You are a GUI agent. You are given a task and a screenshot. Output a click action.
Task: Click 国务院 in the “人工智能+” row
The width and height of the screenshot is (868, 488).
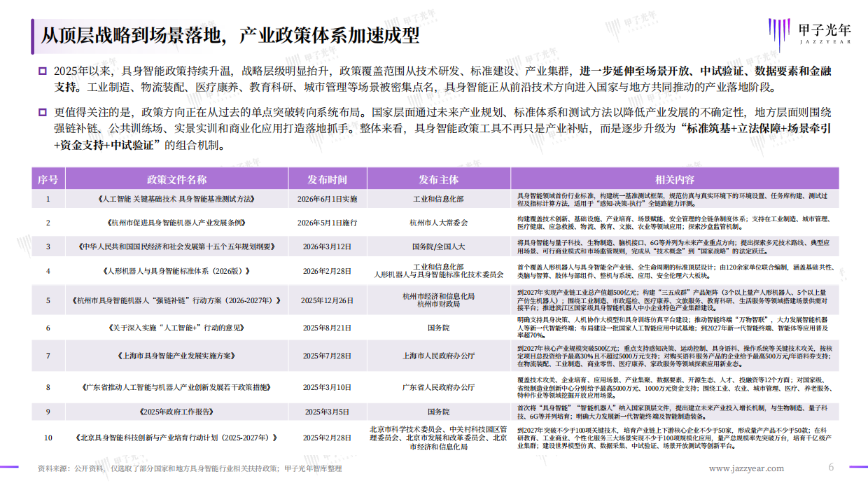[x=439, y=327]
